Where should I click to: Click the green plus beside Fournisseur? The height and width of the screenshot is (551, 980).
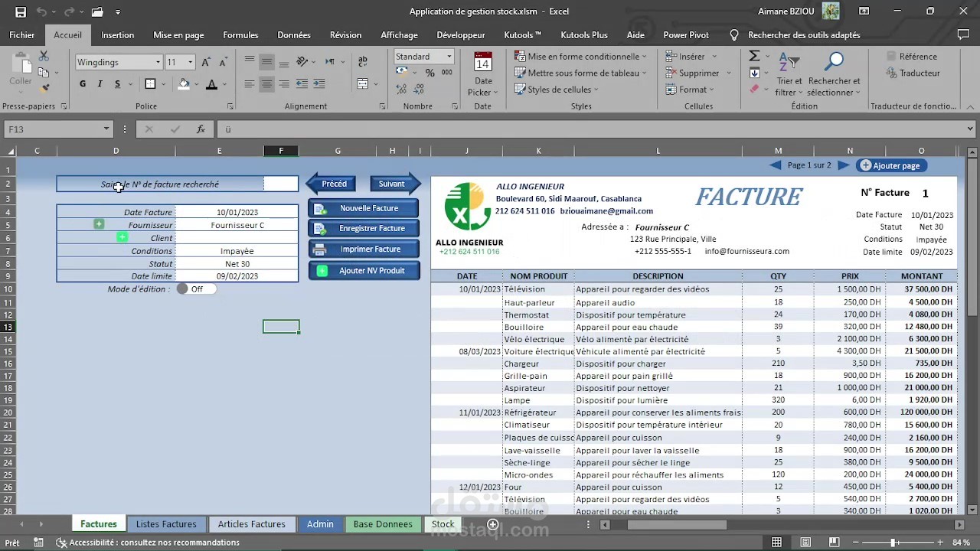[x=99, y=224]
